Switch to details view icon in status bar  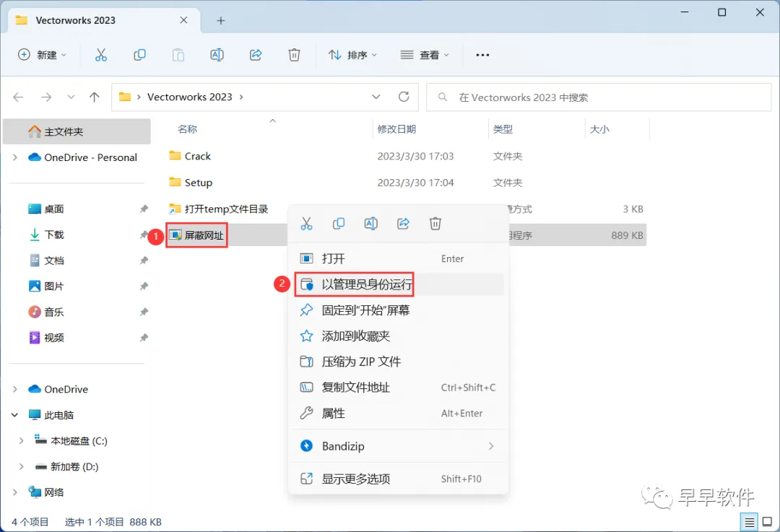pyautogui.click(x=749, y=522)
